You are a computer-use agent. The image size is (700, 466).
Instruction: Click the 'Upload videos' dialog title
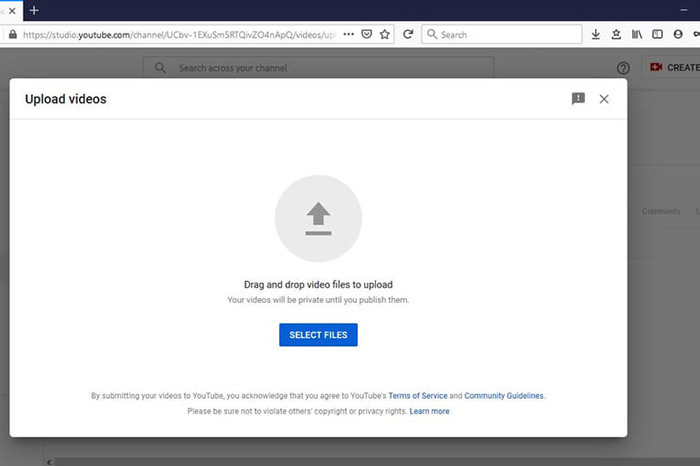point(66,99)
